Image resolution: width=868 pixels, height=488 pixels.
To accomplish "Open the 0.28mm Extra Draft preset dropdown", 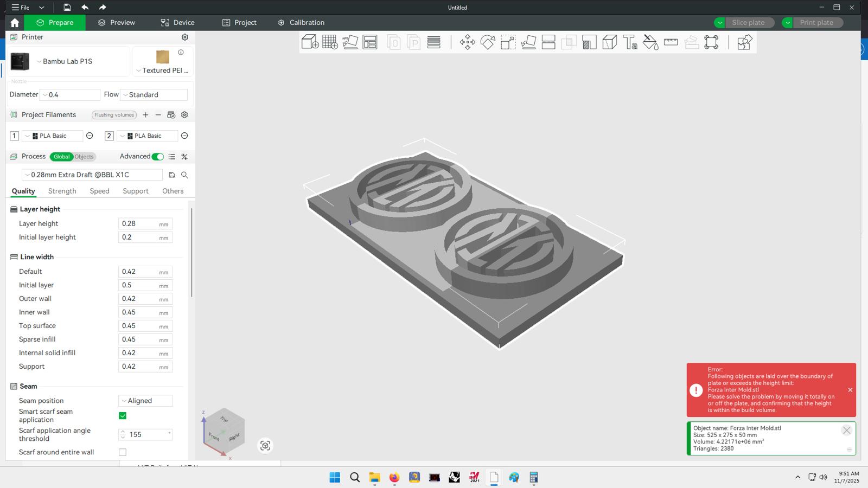I will click(91, 175).
